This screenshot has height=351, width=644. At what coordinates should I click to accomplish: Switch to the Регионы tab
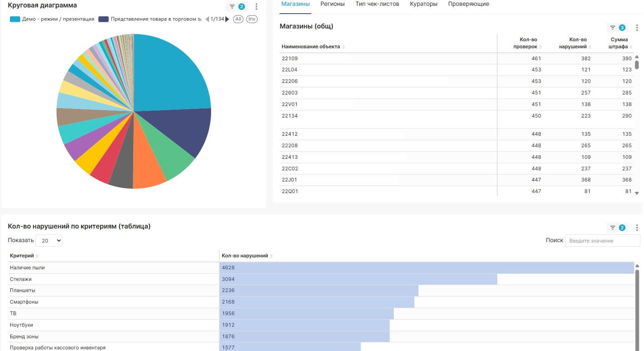(x=332, y=4)
